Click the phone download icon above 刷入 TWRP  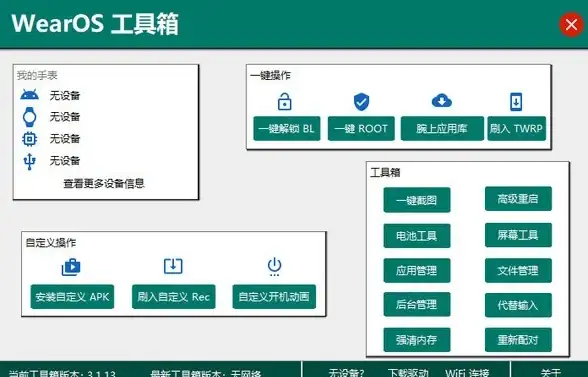(516, 101)
